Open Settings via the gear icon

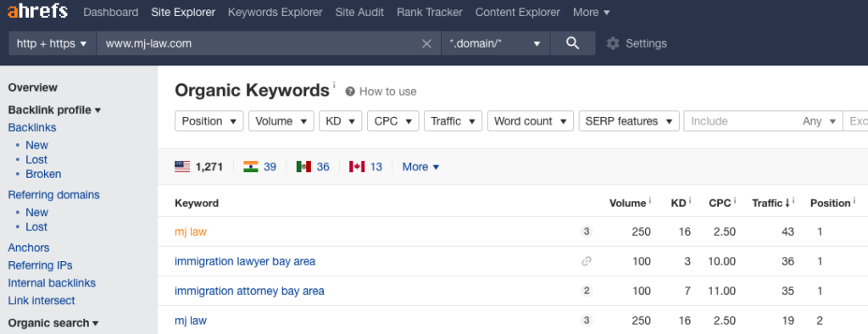point(612,43)
